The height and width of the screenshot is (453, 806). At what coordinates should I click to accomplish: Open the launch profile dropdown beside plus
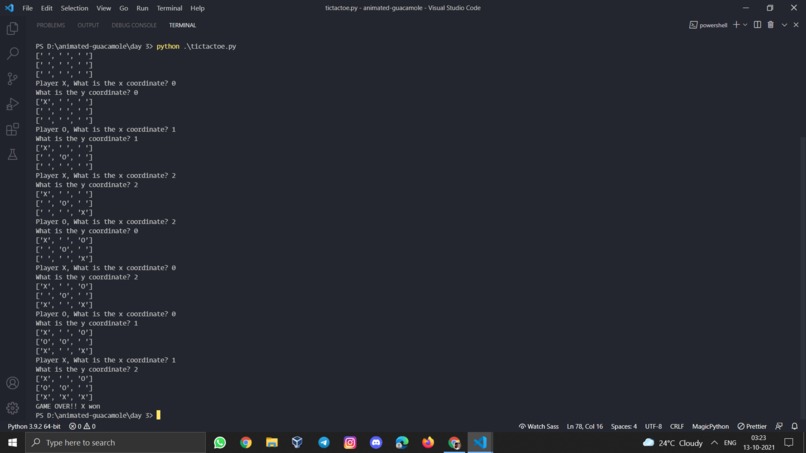[x=745, y=25]
